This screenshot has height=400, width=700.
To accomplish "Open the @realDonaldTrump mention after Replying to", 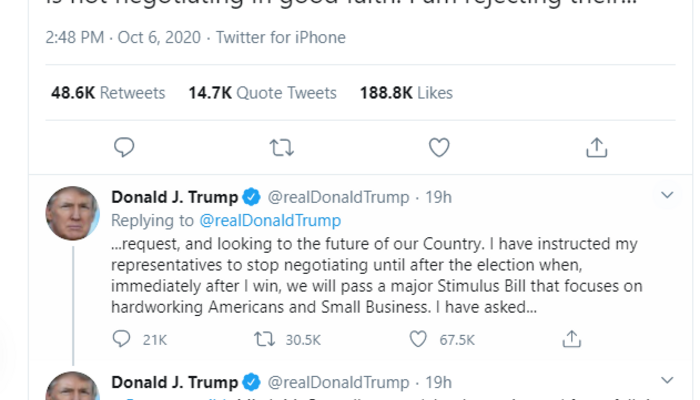I will 273,220.
